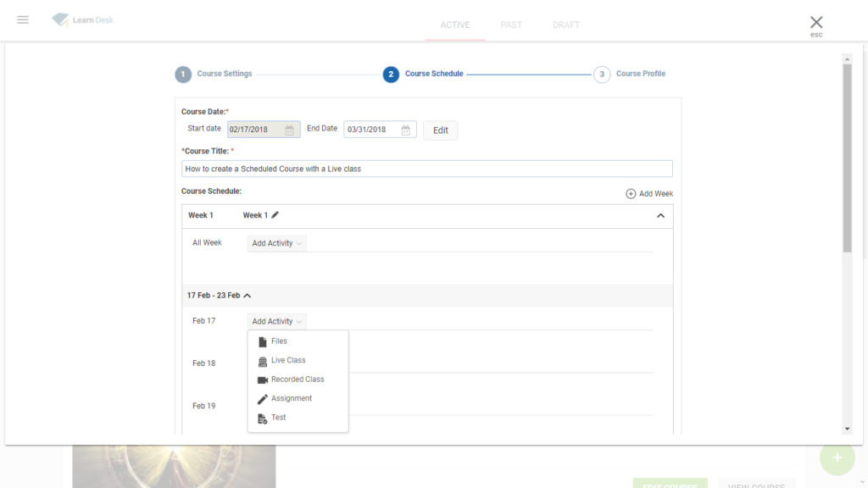The width and height of the screenshot is (868, 488).
Task: Open the hamburger menu icon
Action: [23, 19]
